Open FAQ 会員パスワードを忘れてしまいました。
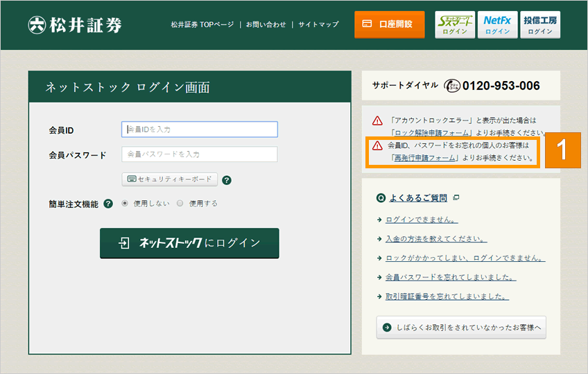 pyautogui.click(x=451, y=277)
